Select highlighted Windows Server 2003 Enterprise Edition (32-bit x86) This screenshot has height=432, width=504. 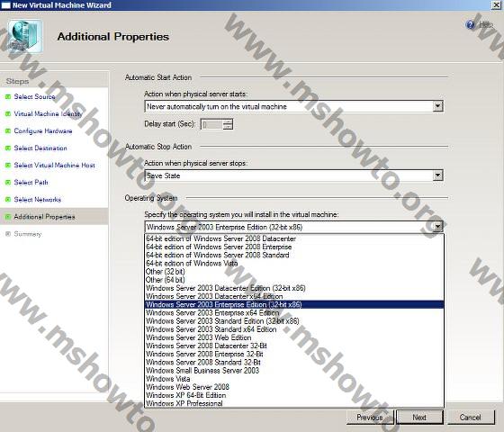coord(294,304)
